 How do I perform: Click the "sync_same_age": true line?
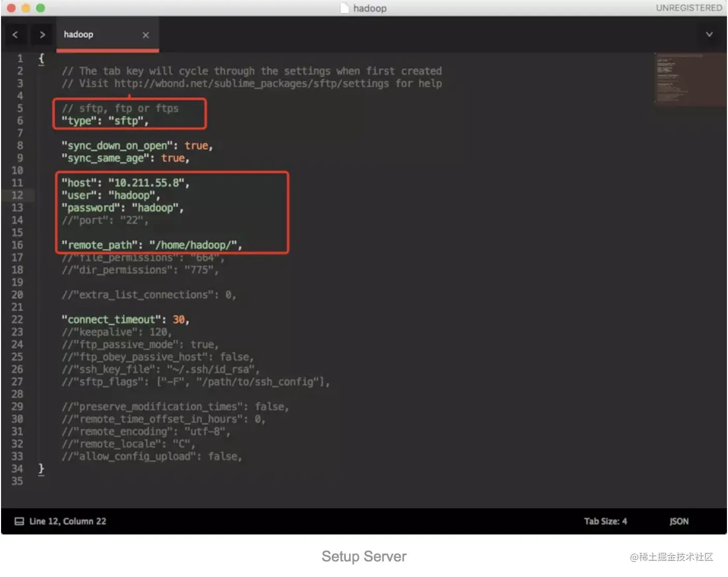coord(125,158)
